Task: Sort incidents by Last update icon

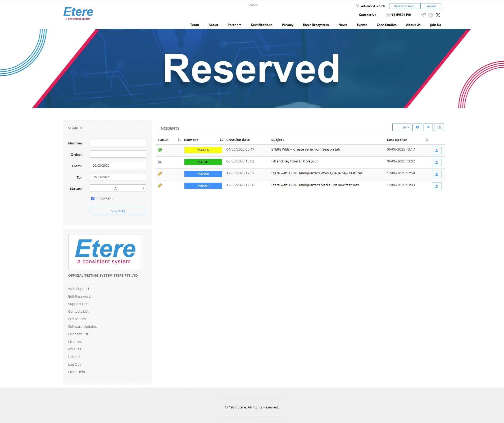Action: point(427,140)
